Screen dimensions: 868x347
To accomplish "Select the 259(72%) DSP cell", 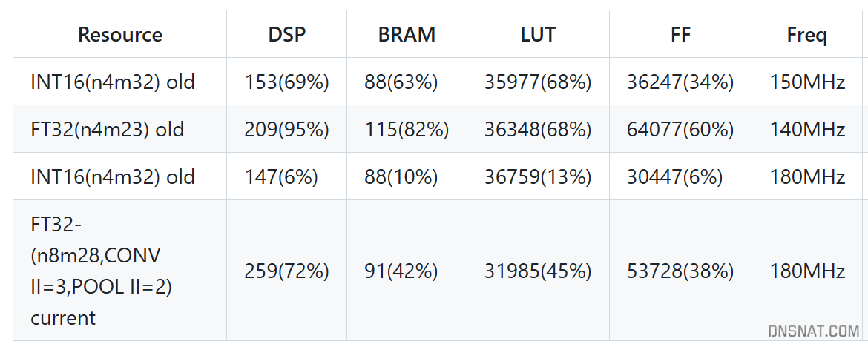I will coord(287,271).
